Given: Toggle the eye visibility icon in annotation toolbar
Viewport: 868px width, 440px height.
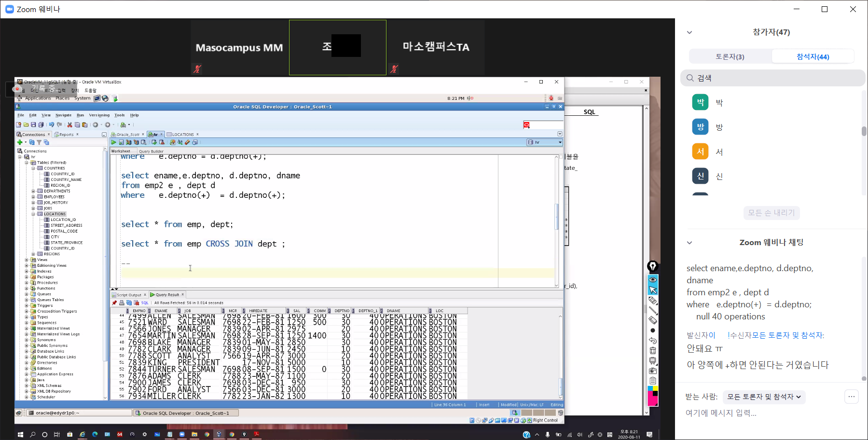Looking at the screenshot, I should [653, 280].
